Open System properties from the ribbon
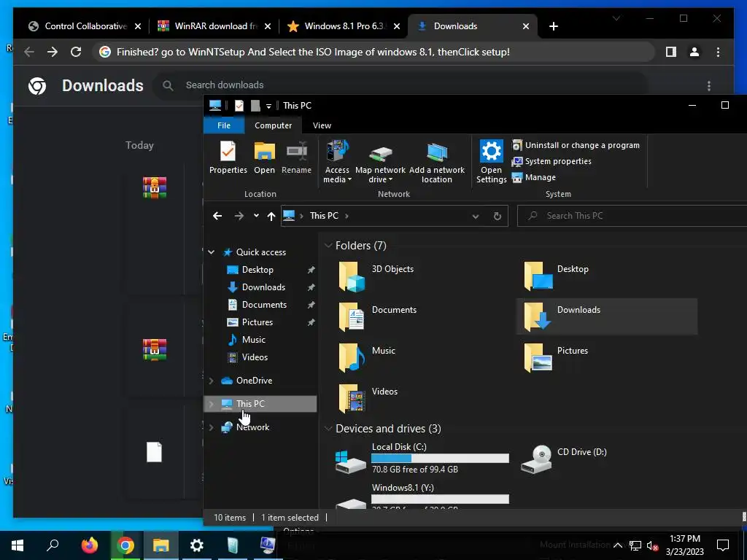 (x=551, y=161)
